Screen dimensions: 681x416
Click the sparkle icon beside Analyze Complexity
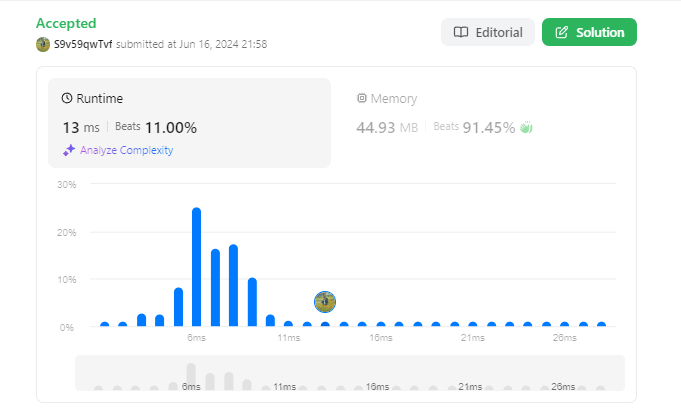click(x=69, y=150)
